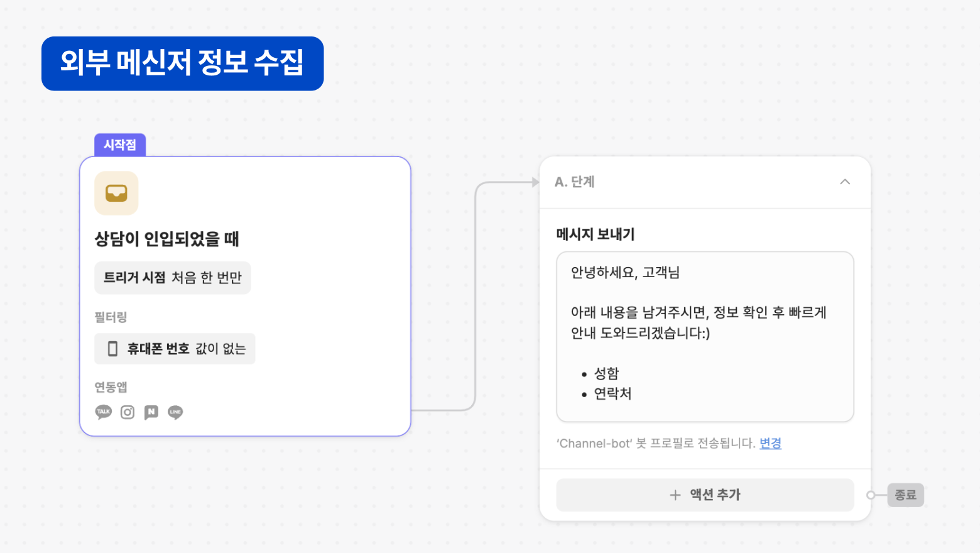This screenshot has width=980, height=553.
Task: Collapse the A. 단계 step panel
Action: tap(845, 182)
